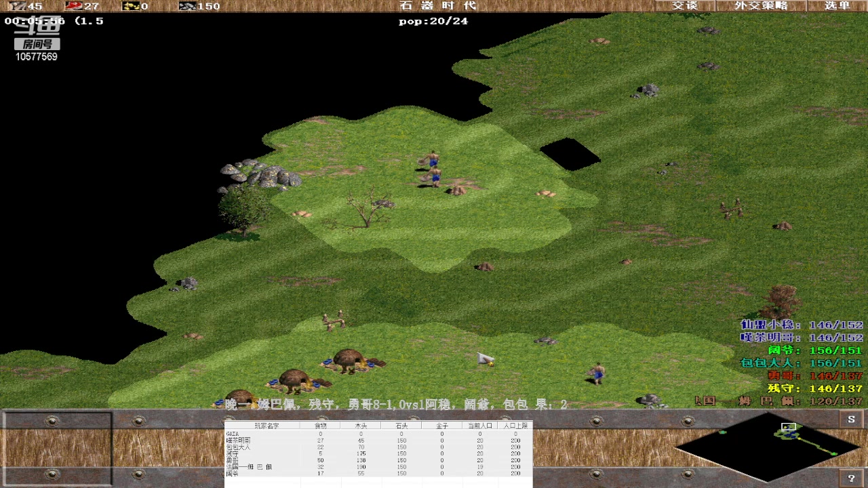Select the upper villager on the hill

point(431,161)
